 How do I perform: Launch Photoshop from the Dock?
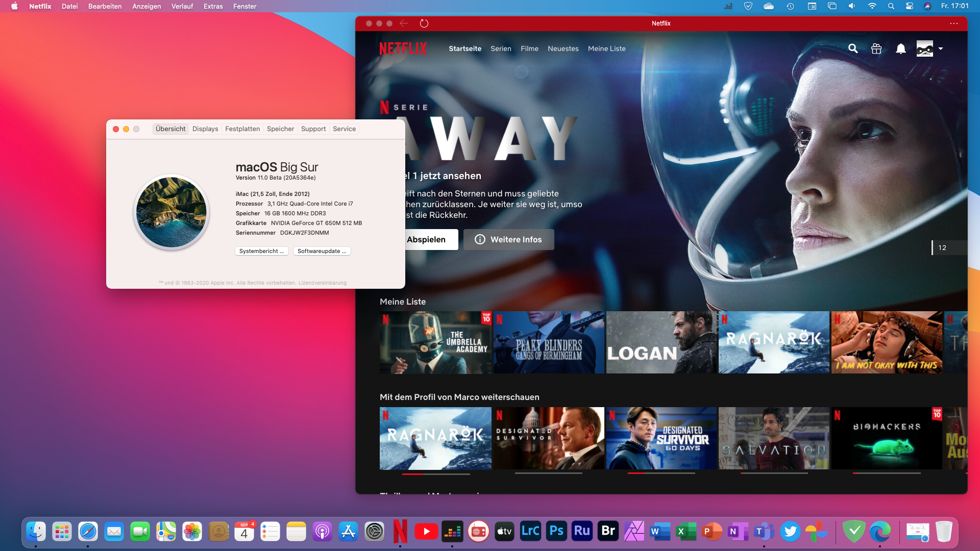(x=556, y=532)
